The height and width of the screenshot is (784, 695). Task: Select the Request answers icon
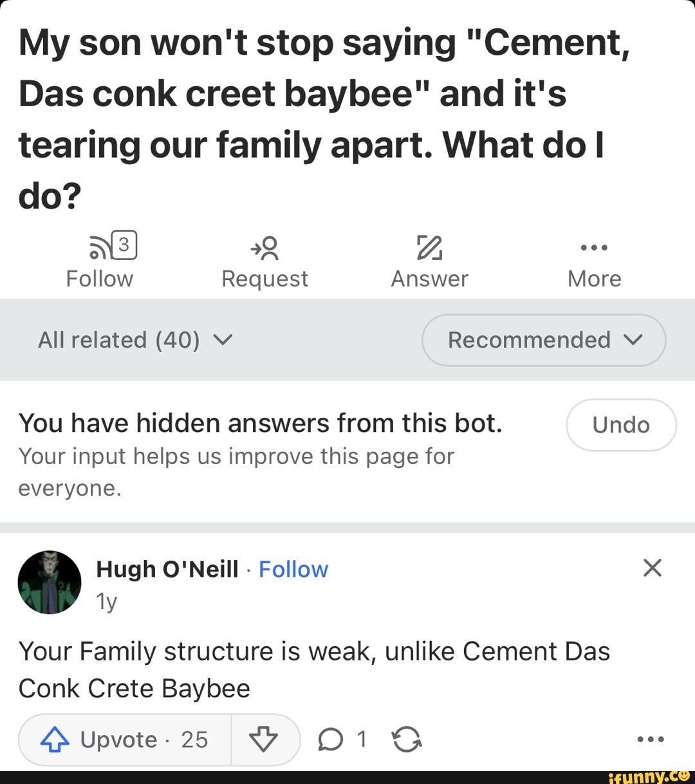pos(264,248)
